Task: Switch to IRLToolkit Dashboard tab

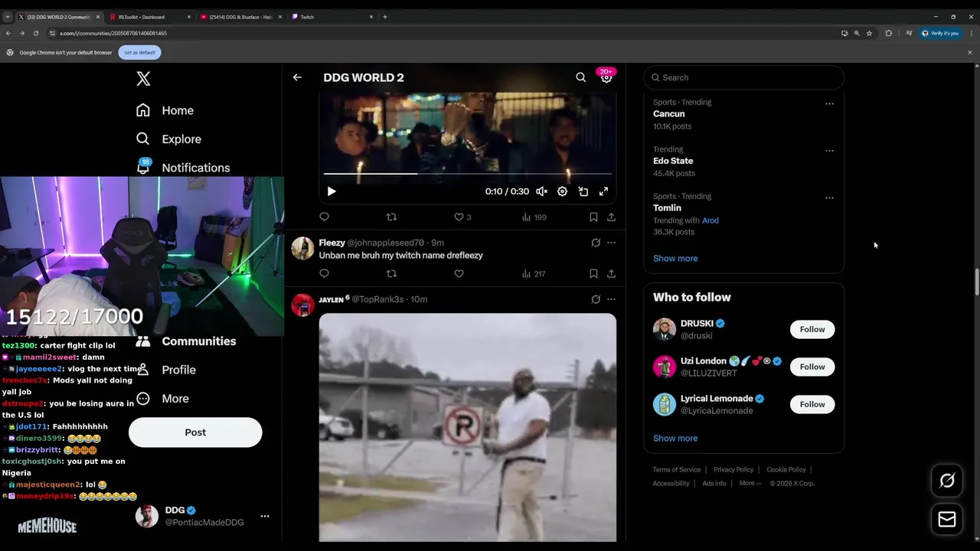Action: 149,17
